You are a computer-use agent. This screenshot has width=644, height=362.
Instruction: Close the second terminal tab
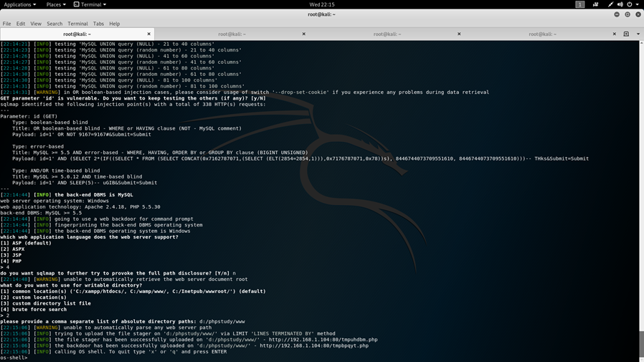coord(304,34)
